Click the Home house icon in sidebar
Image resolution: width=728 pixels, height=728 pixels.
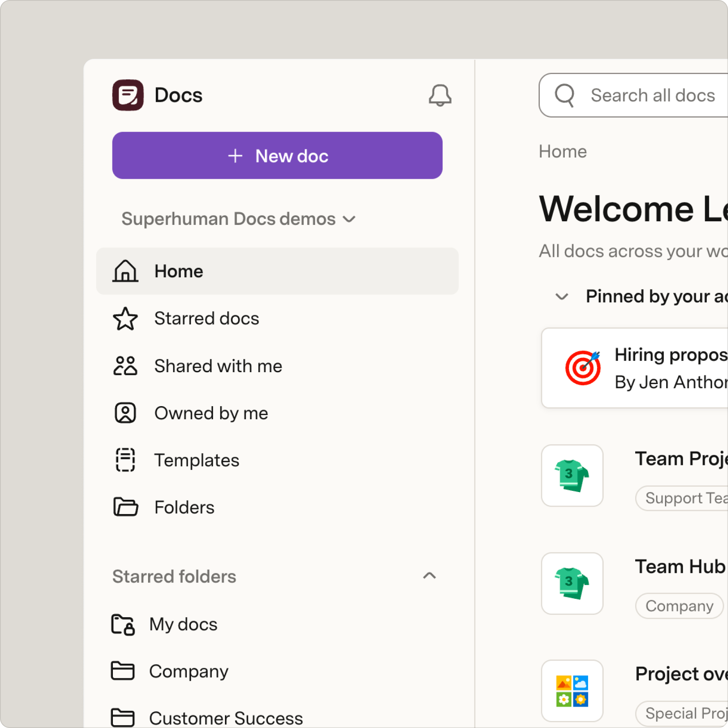[125, 271]
